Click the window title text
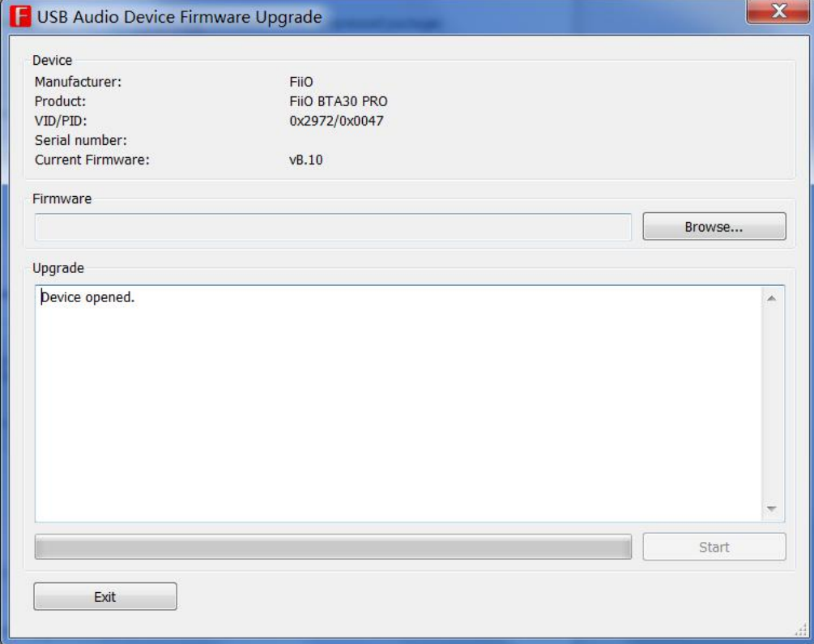The width and height of the screenshot is (814, 644). coord(180,17)
